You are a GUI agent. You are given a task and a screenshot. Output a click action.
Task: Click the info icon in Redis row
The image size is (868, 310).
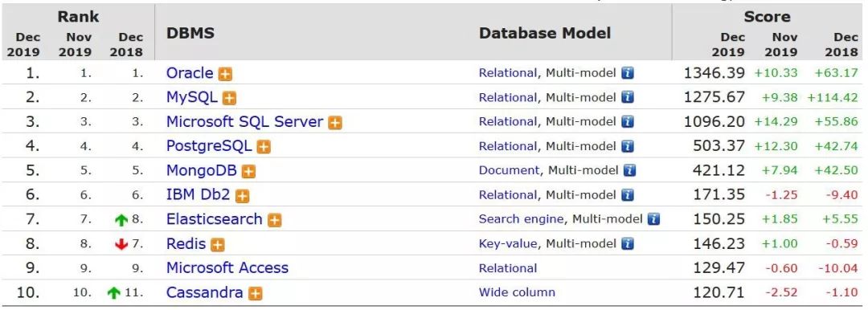tap(627, 243)
